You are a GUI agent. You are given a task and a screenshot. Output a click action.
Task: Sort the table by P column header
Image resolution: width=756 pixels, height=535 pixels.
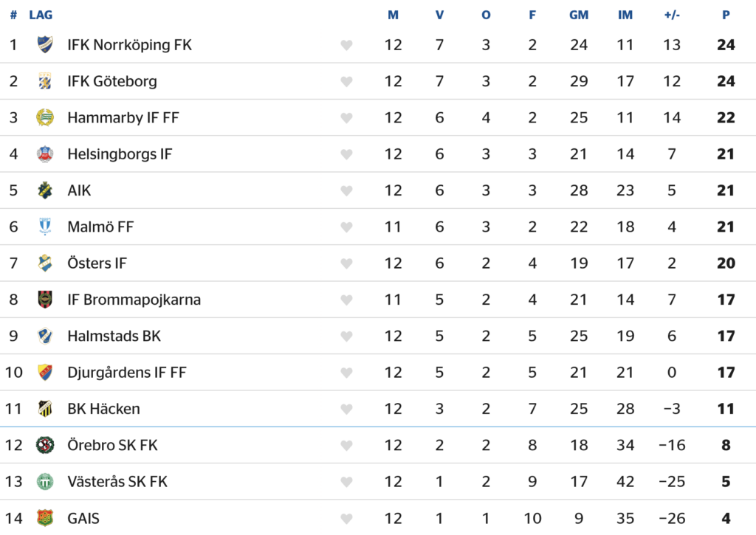click(726, 15)
